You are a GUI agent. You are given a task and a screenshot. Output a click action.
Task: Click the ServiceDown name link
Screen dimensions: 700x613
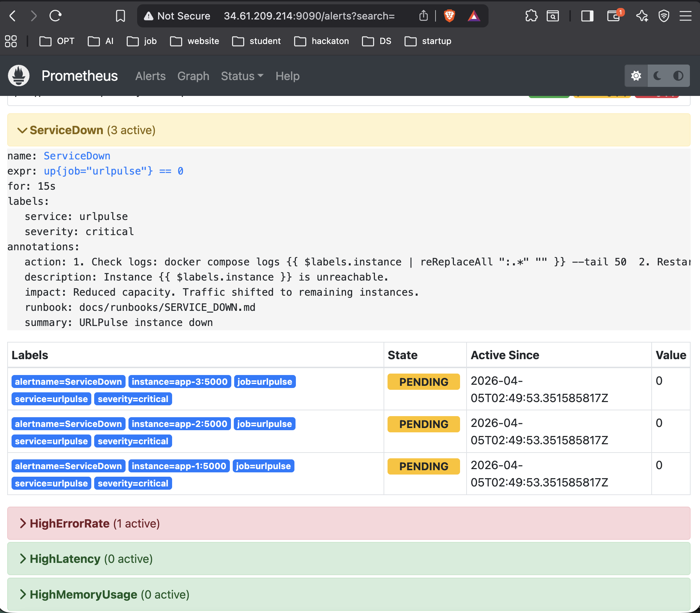pos(77,156)
